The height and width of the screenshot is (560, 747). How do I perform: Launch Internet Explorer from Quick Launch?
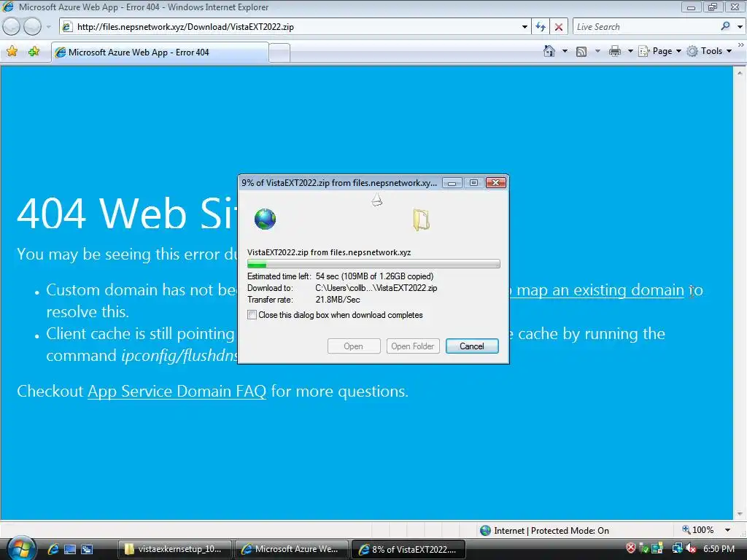(53, 549)
